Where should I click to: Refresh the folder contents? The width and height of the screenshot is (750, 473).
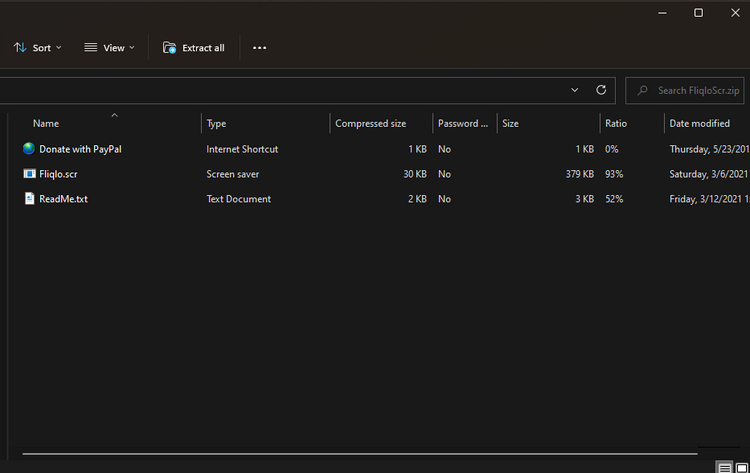(601, 90)
